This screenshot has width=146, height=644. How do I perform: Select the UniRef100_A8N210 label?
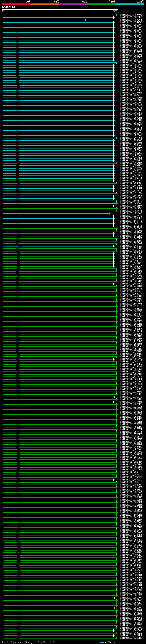(x=131, y=480)
